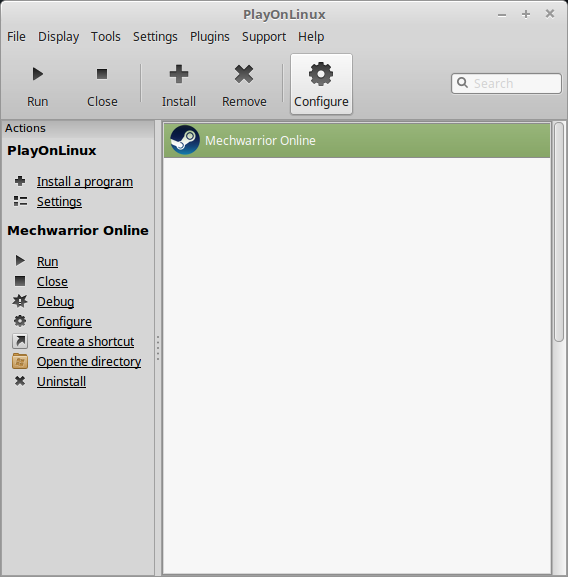Click the vertical scrollbar of the program list
Screen dimensions: 568x577
click(559, 232)
